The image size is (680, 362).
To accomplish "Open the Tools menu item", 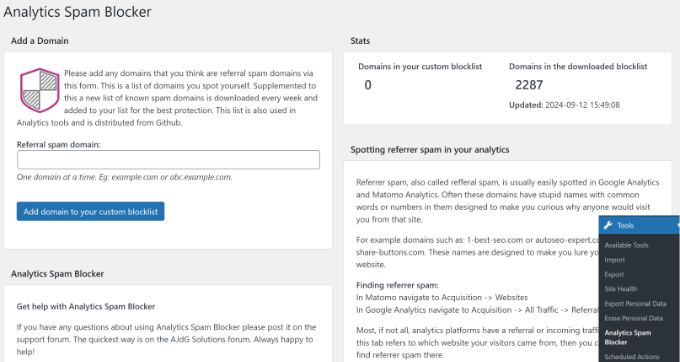I will tap(639, 225).
